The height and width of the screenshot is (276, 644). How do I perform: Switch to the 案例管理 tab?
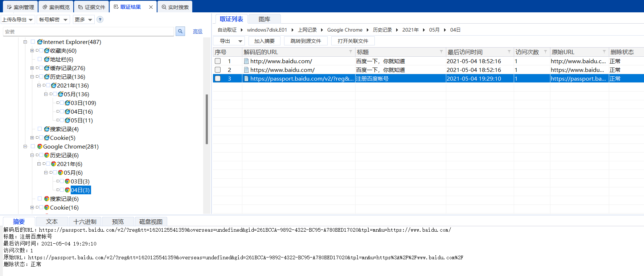click(20, 7)
